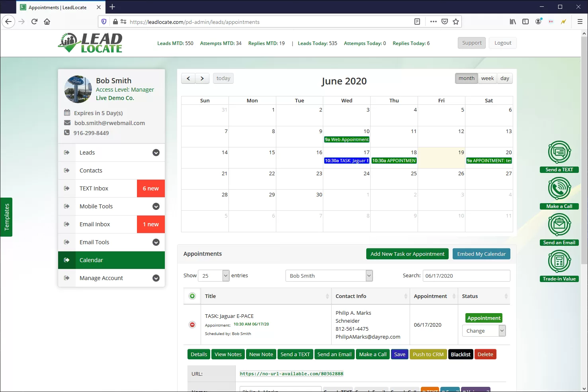Click the Blacklist button
588x392 pixels.
[x=461, y=354]
